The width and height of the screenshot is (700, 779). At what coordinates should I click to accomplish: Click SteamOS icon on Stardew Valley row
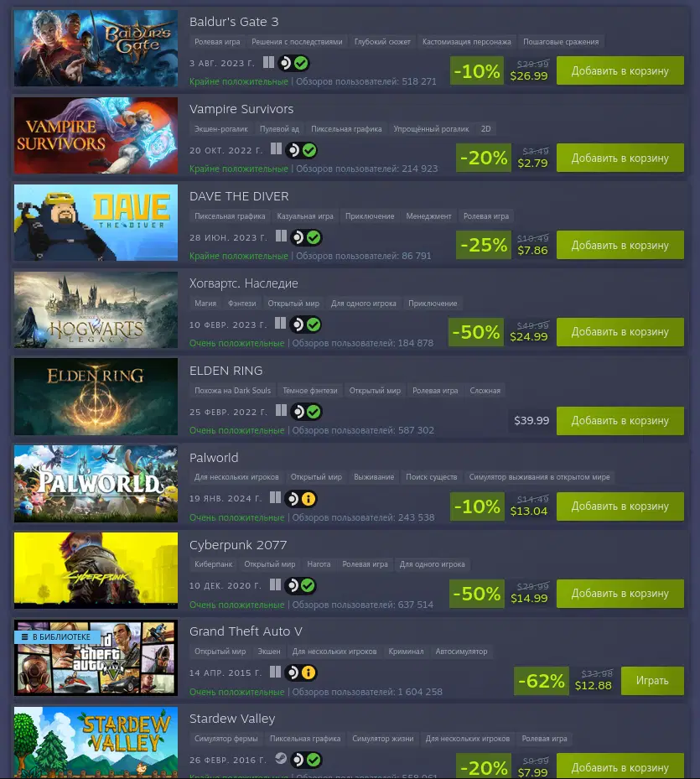pyautogui.click(x=281, y=759)
